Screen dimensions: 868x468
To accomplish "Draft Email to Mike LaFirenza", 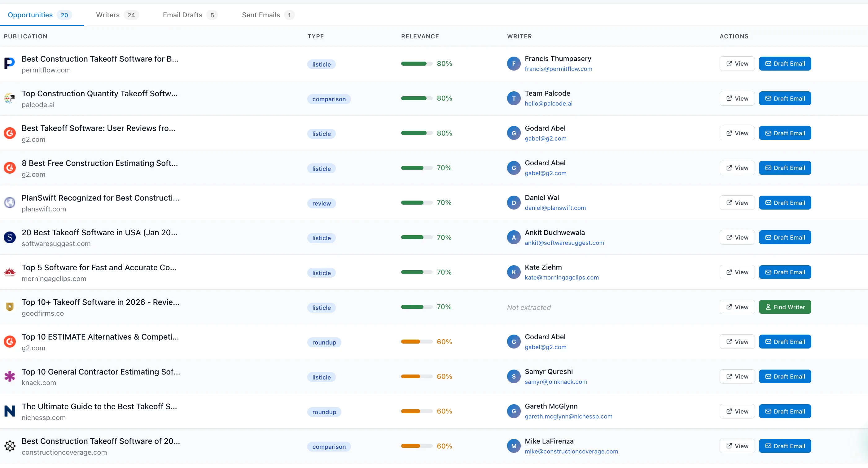I will [784, 446].
